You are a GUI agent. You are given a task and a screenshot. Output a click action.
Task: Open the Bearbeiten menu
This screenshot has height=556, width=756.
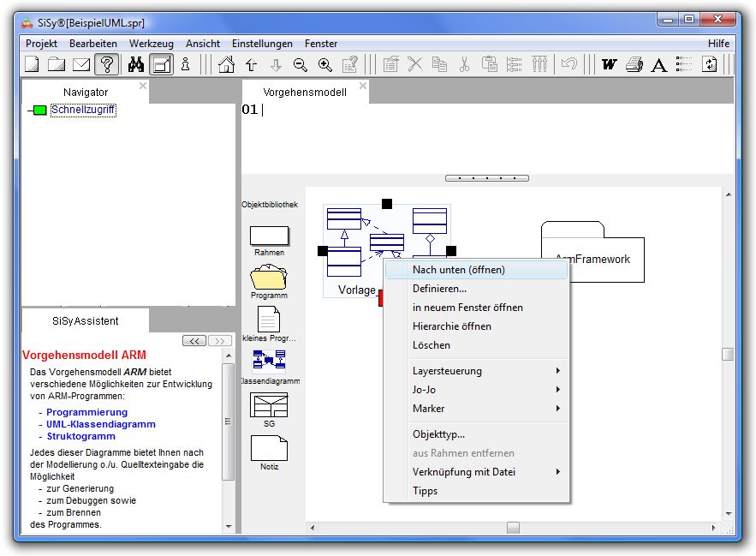[93, 44]
